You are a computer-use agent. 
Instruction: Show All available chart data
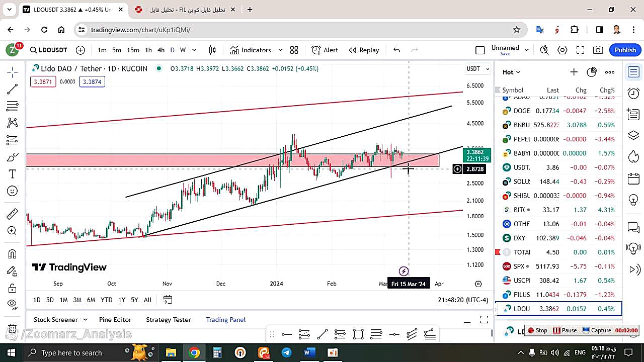[x=147, y=300]
